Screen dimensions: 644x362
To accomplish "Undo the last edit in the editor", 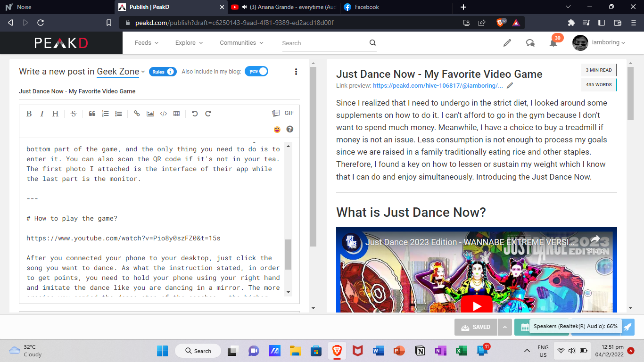I will click(x=194, y=114).
